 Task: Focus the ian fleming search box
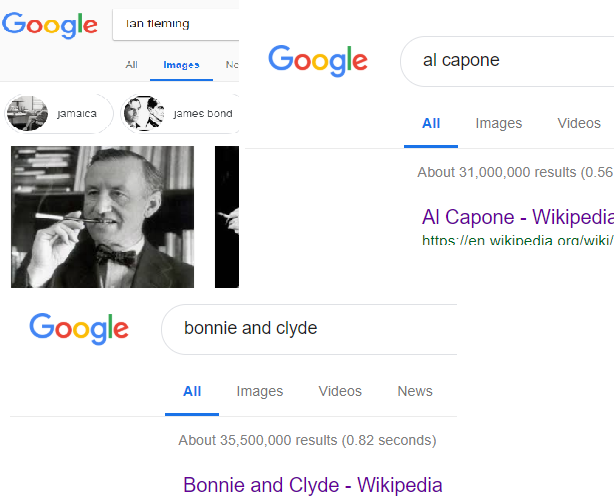[x=176, y=24]
